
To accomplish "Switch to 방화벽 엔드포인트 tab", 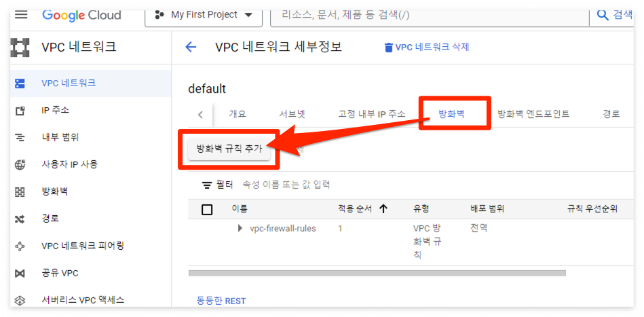I will point(533,114).
